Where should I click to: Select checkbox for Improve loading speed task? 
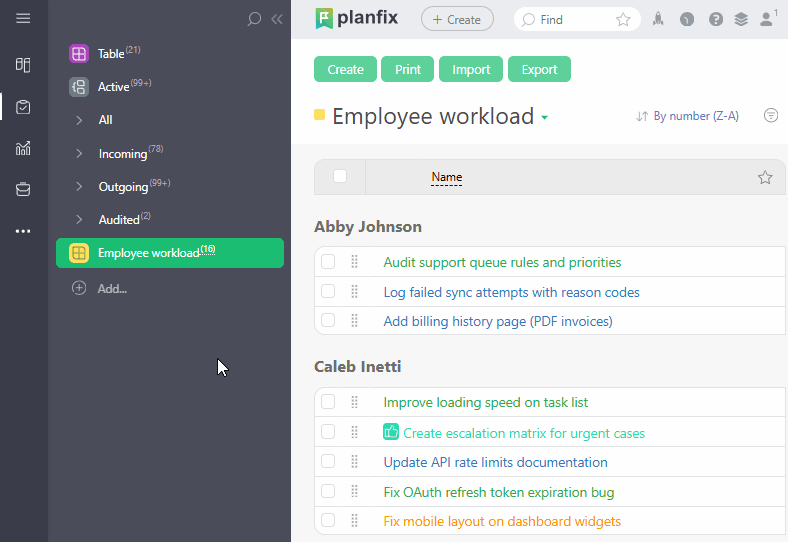(328, 402)
